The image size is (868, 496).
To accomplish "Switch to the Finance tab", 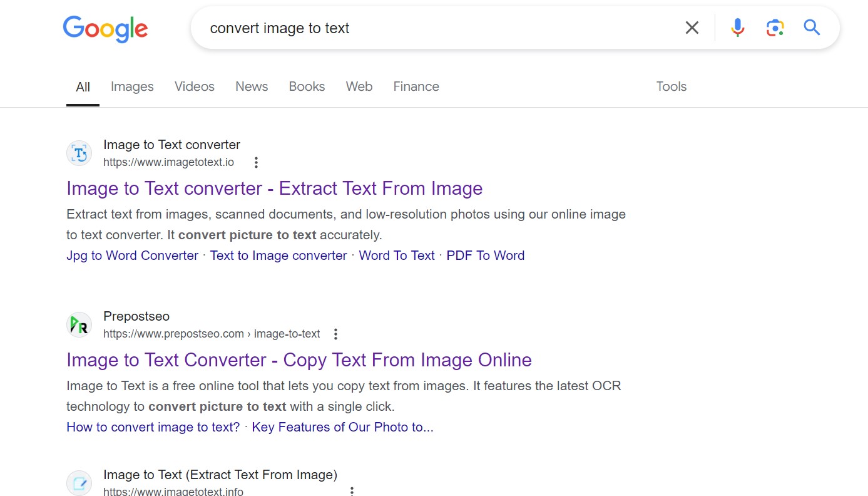I will pyautogui.click(x=416, y=86).
